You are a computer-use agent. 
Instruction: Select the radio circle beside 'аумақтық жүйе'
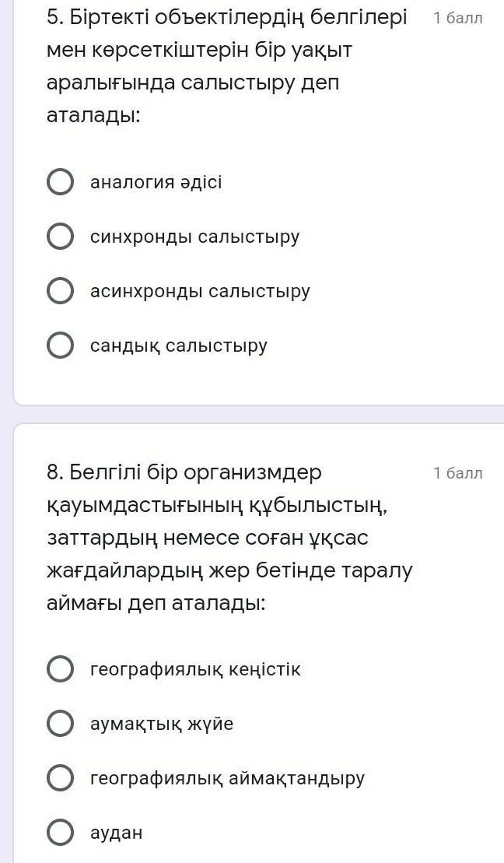click(x=61, y=724)
